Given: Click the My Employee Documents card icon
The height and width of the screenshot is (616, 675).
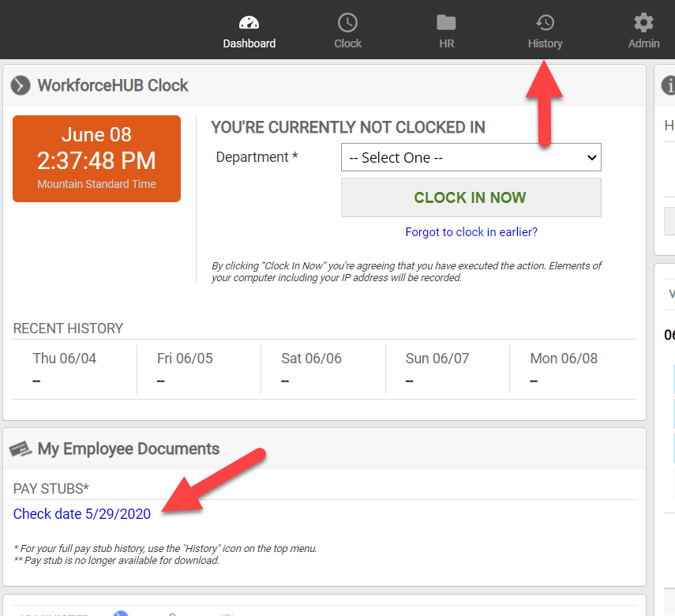Looking at the screenshot, I should [x=21, y=449].
